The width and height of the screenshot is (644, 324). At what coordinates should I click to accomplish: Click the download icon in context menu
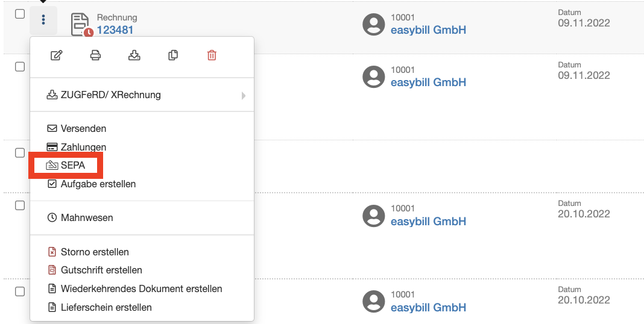click(134, 55)
